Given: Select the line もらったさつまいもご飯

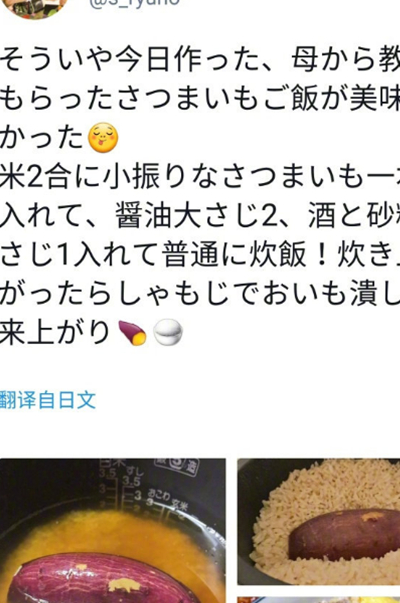Looking at the screenshot, I should pyautogui.click(x=200, y=99).
